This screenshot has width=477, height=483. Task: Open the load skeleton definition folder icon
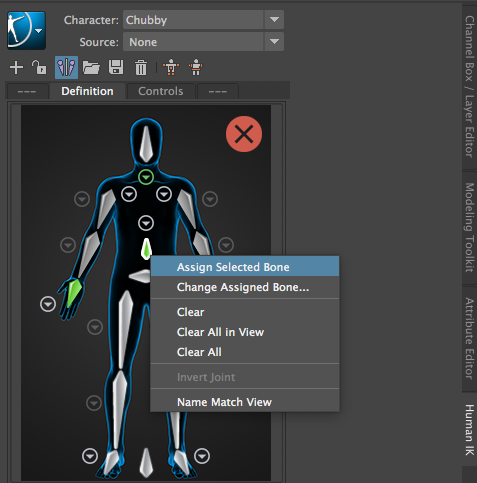pyautogui.click(x=91, y=67)
